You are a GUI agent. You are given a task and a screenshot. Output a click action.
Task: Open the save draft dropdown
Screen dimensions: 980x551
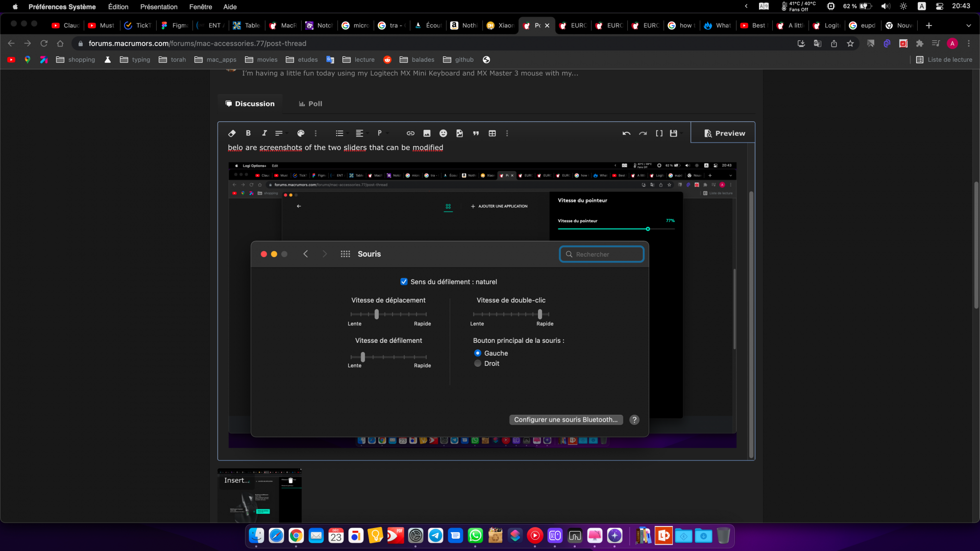pyautogui.click(x=676, y=133)
